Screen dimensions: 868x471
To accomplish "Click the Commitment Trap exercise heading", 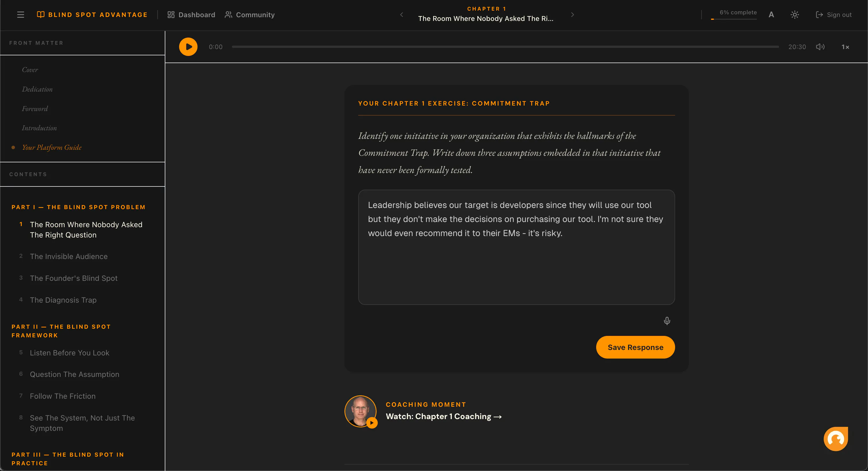I will point(454,103).
